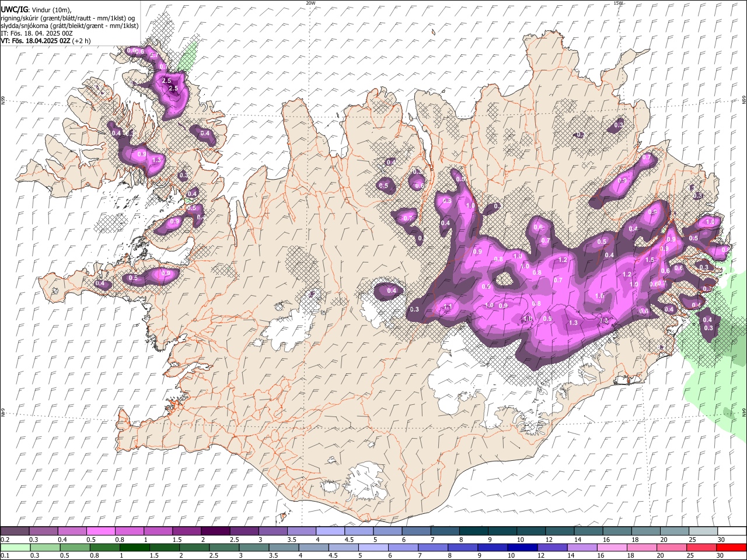
Task: Pick the snow swatch between 0.2 and 0.3
Action: tap(15, 531)
